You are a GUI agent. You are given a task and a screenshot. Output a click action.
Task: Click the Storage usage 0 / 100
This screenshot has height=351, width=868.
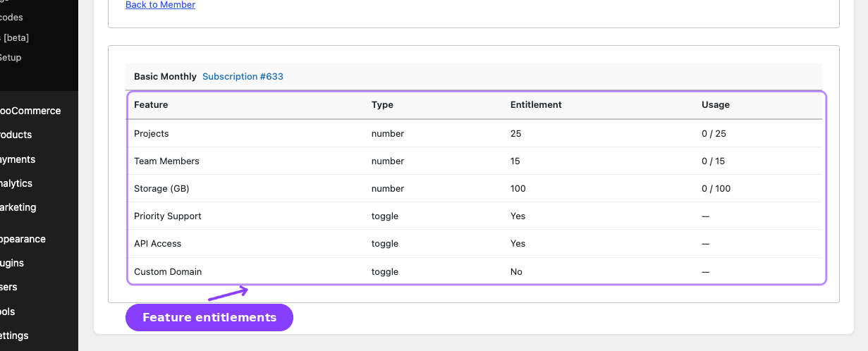716,188
